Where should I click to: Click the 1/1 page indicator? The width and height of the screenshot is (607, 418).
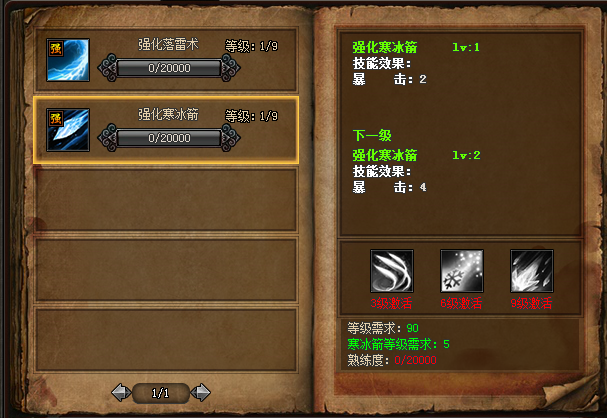click(161, 393)
